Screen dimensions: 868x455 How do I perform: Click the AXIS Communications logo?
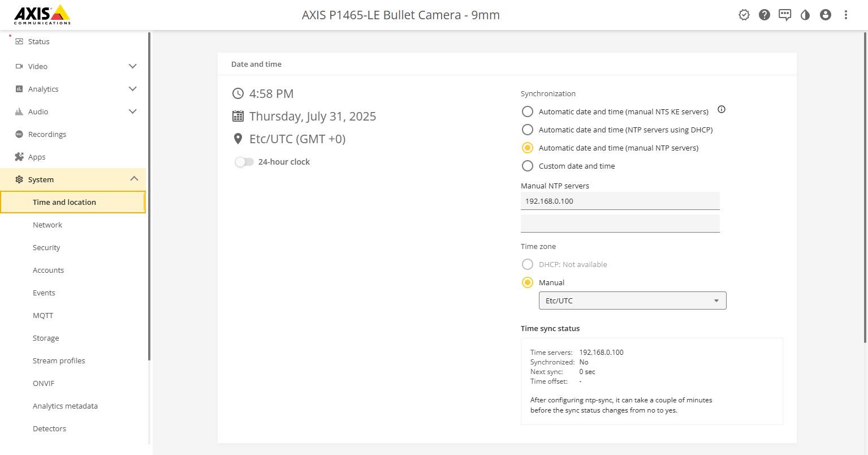click(42, 15)
